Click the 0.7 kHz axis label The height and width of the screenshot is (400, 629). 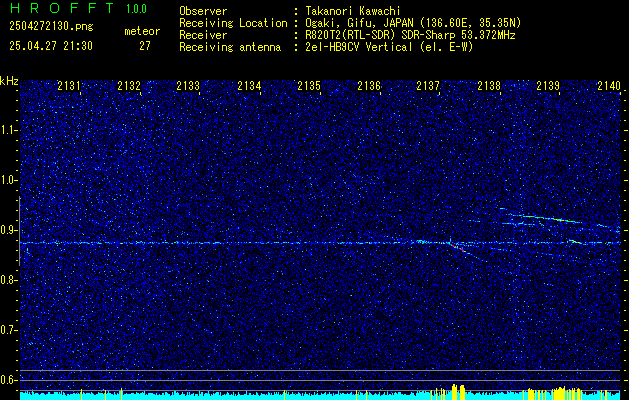pos(8,330)
